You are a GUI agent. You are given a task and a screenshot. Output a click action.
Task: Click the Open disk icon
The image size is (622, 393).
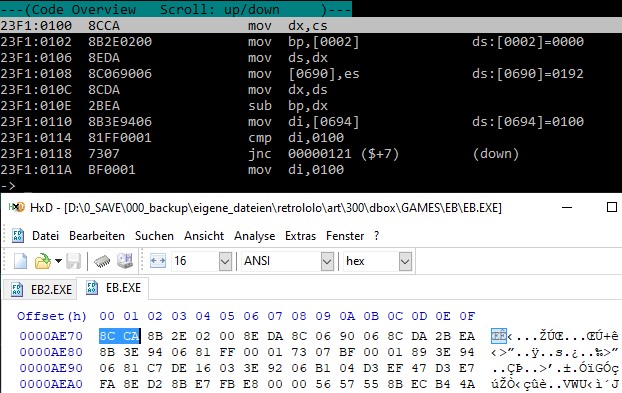pos(125,261)
